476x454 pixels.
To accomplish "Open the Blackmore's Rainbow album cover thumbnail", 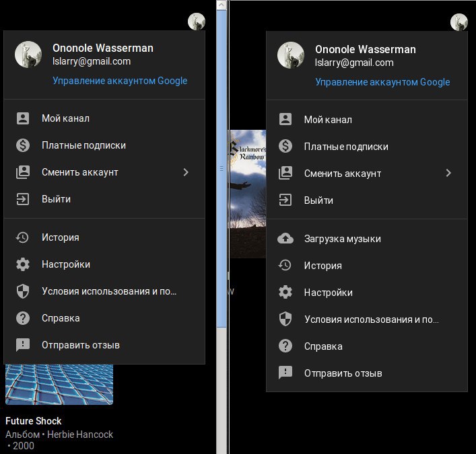I will coord(248,194).
